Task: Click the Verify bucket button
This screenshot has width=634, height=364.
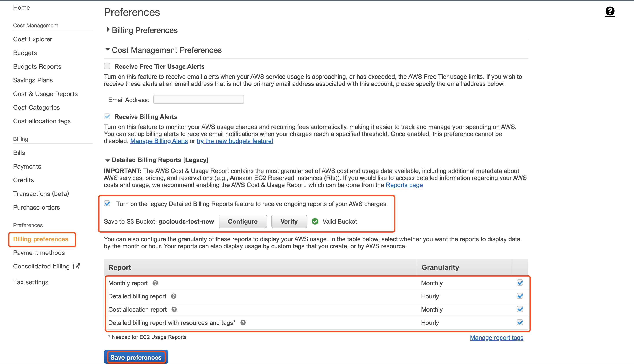Action: pyautogui.click(x=289, y=221)
